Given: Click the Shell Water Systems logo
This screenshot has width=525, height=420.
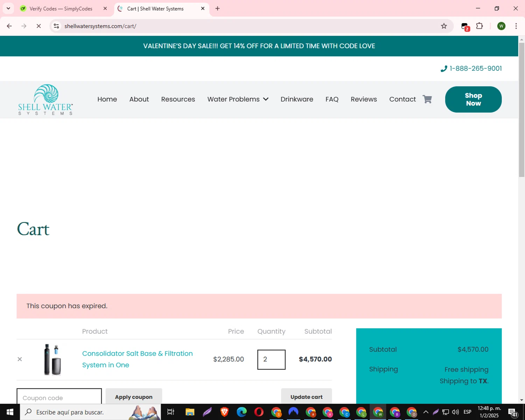Looking at the screenshot, I should coord(45,100).
